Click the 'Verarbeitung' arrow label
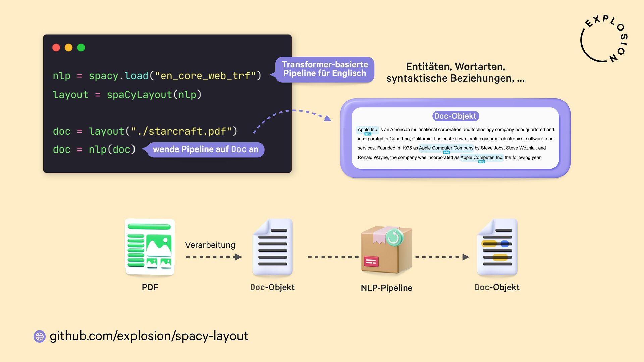The height and width of the screenshot is (362, 644). [x=210, y=245]
